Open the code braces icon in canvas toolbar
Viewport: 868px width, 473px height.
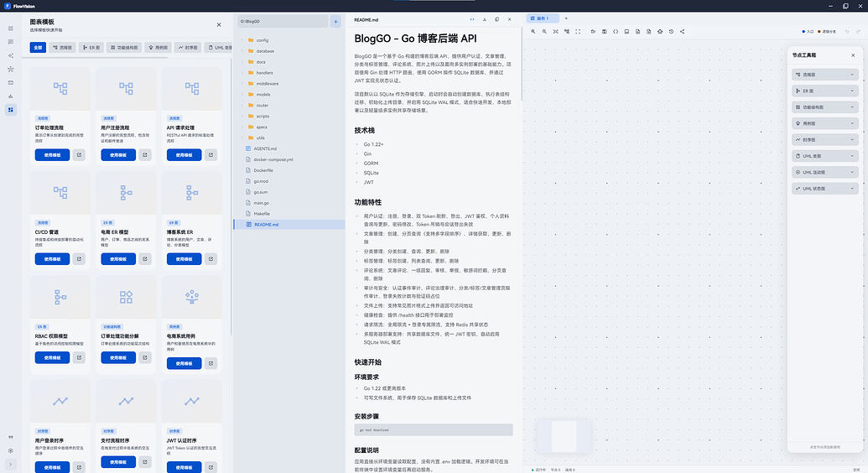coord(615,32)
